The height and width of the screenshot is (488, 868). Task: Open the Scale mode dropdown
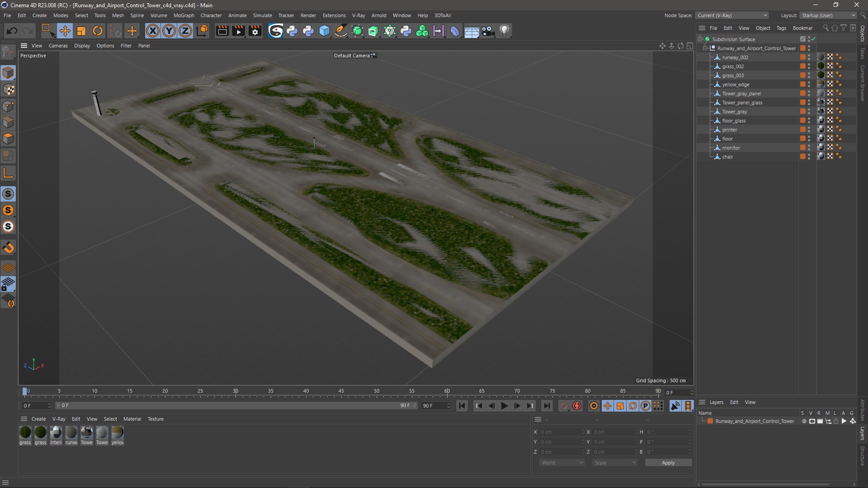pos(615,463)
